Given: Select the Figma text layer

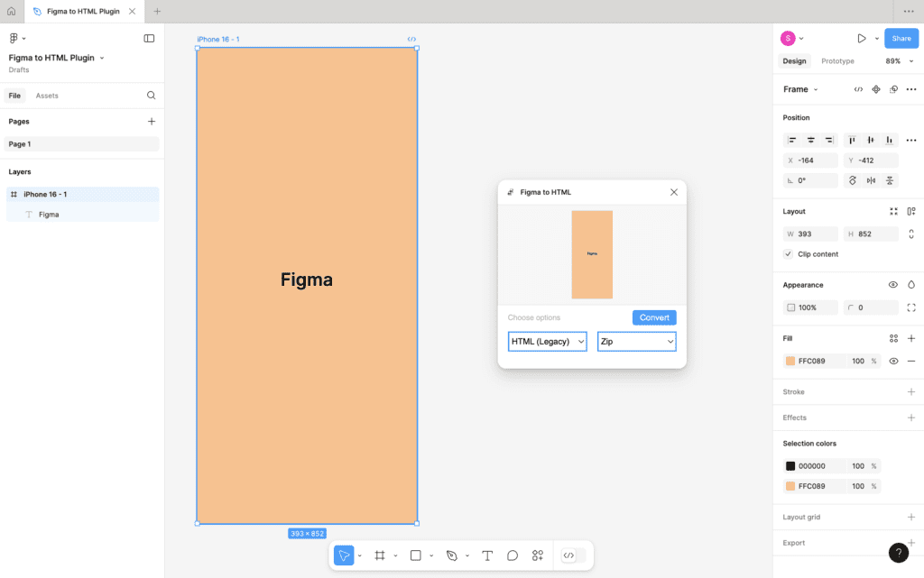Looking at the screenshot, I should [x=82, y=215].
